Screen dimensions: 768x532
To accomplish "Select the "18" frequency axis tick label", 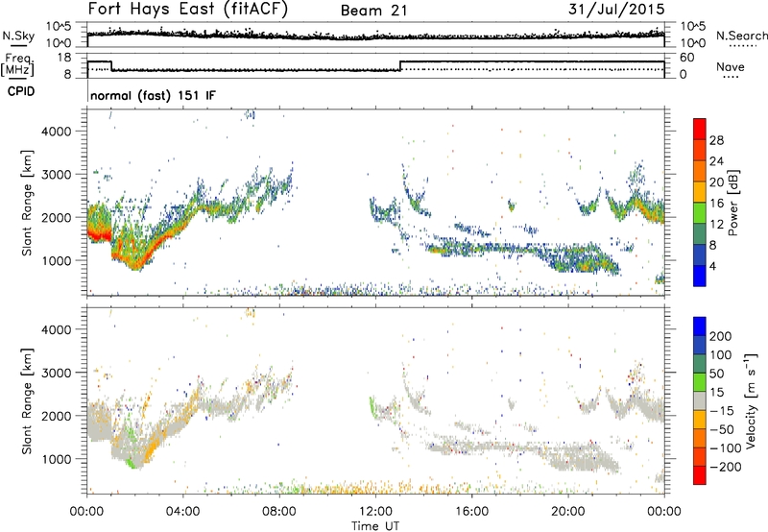I will point(64,58).
